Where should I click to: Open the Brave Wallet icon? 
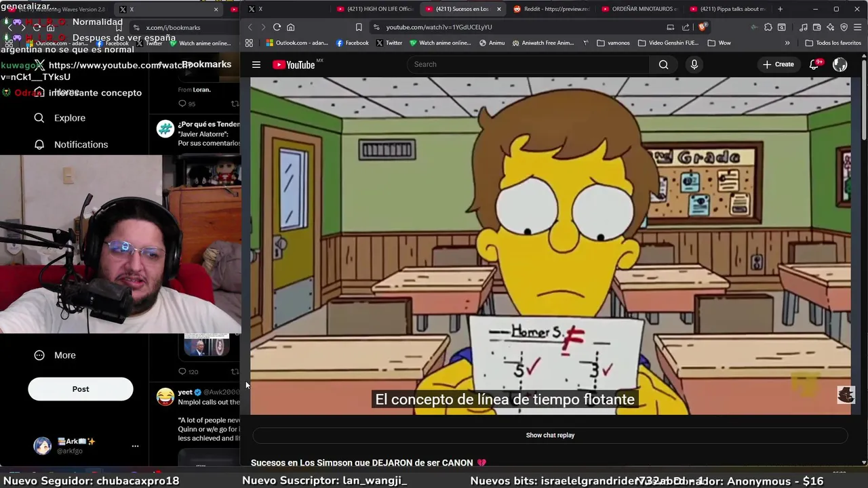pyautogui.click(x=816, y=27)
